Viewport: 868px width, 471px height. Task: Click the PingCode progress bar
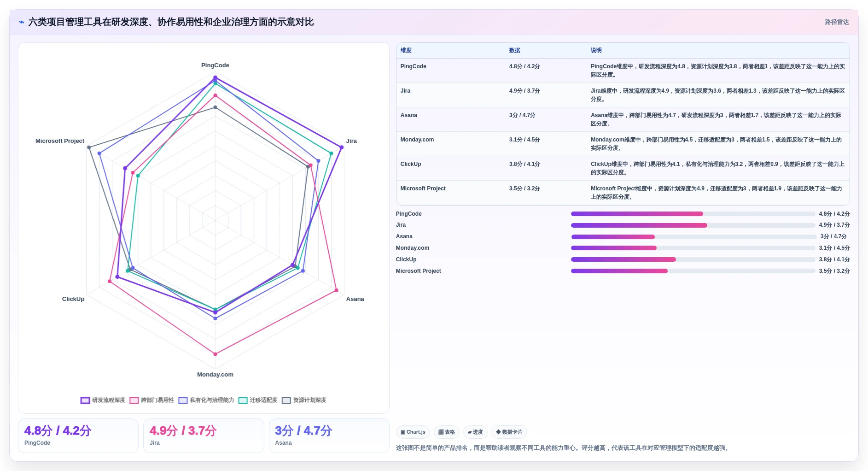(693, 214)
